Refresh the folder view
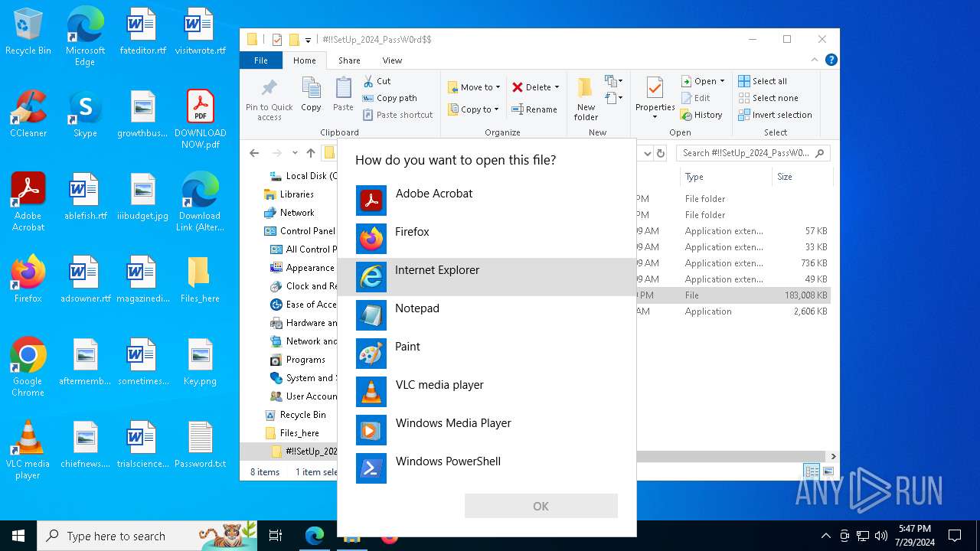Image resolution: width=980 pixels, height=551 pixels. tap(661, 153)
